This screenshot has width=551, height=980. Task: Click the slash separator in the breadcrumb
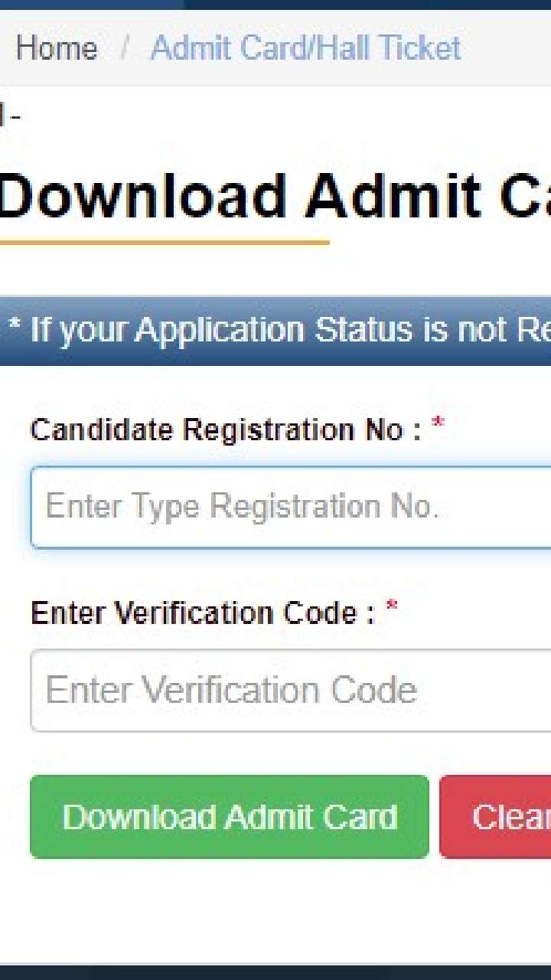click(x=124, y=49)
